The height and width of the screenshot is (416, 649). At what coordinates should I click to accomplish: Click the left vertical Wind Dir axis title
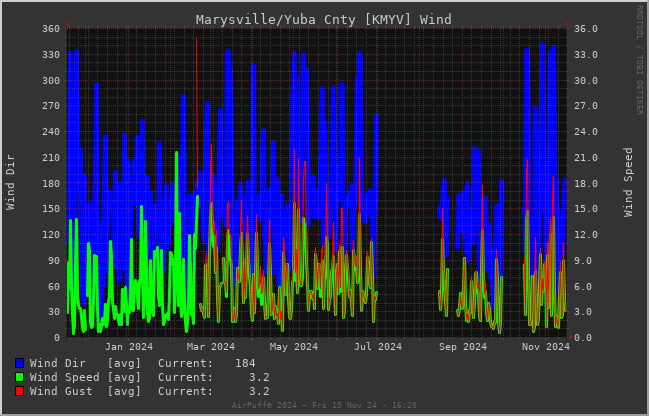[10, 183]
